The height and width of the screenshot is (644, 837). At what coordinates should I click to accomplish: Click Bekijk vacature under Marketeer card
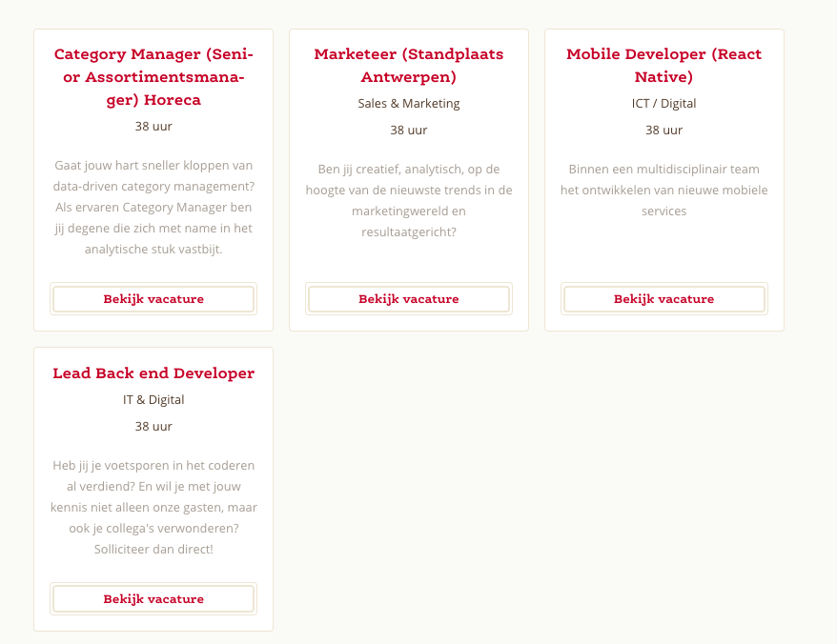click(408, 299)
